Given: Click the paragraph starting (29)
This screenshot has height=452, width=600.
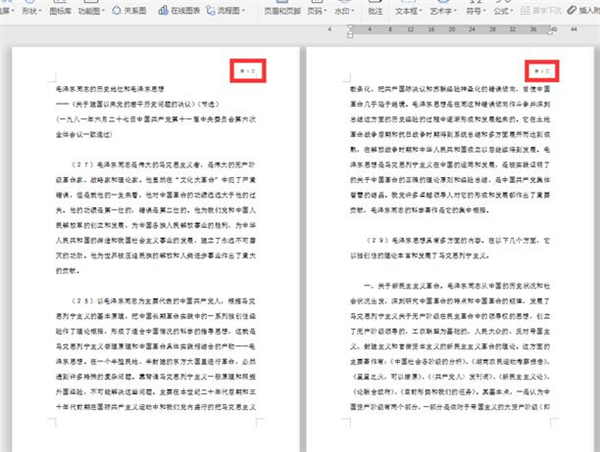Looking at the screenshot, I should coord(450,248).
